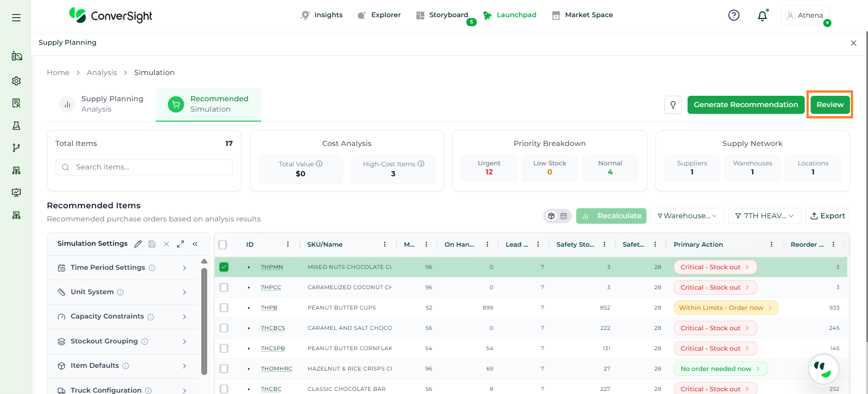Switch to Supply Planning Analysis tab
868x394 pixels.
click(102, 104)
